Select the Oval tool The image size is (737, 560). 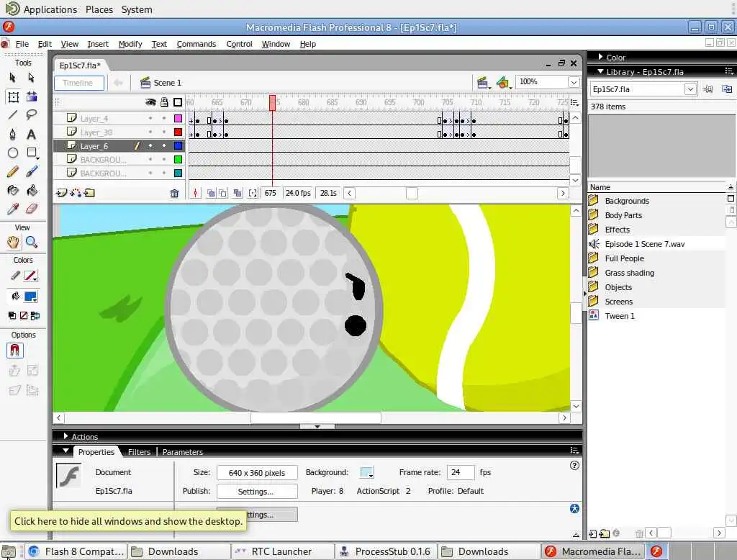coord(13,153)
